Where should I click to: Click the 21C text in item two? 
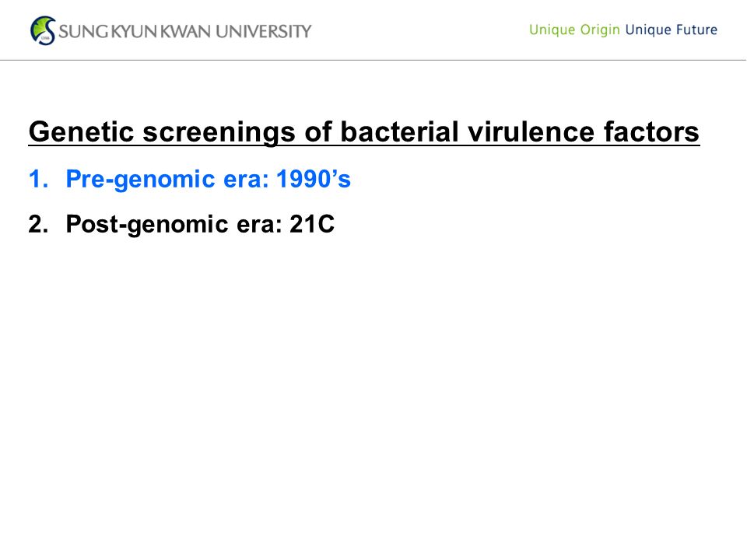click(x=312, y=224)
